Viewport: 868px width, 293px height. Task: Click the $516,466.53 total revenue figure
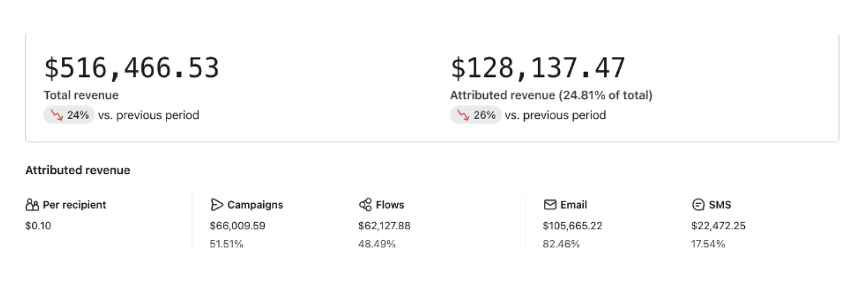131,68
